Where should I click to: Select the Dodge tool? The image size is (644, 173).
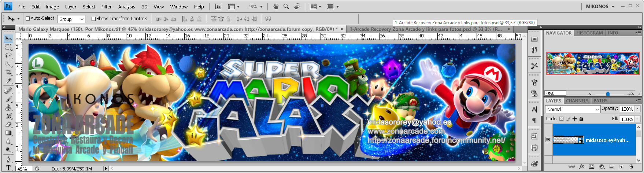8,150
